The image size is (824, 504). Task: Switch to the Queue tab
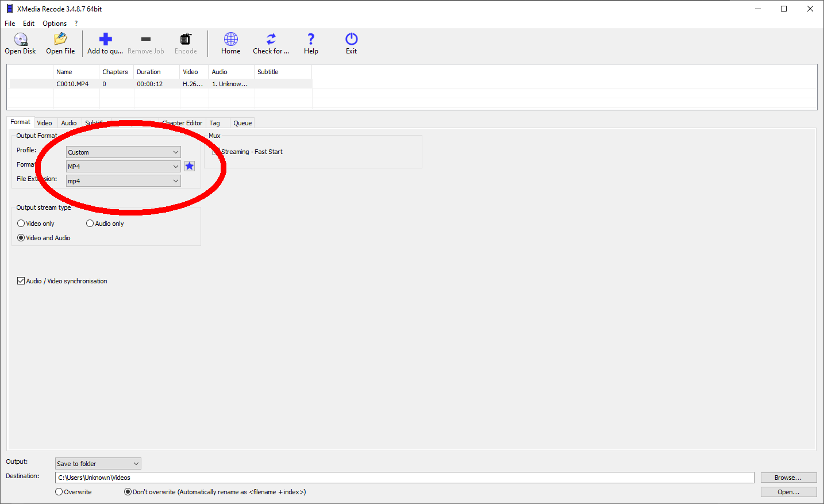(x=242, y=123)
